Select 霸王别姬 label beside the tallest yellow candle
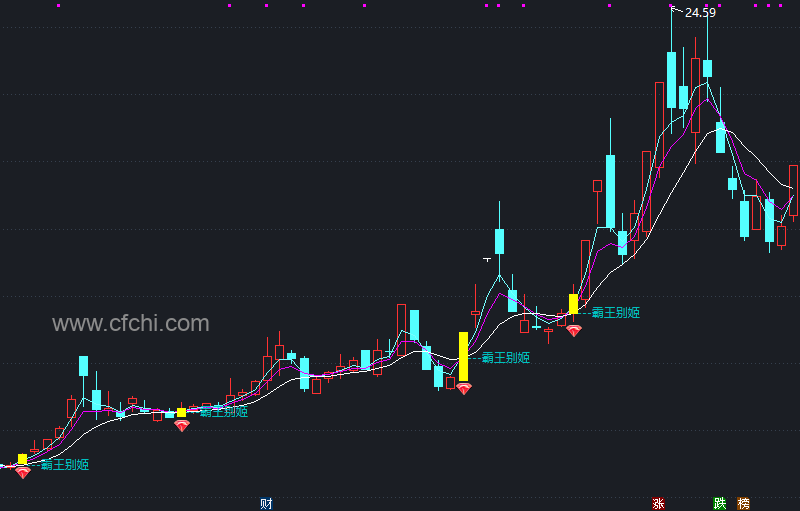 [506, 357]
